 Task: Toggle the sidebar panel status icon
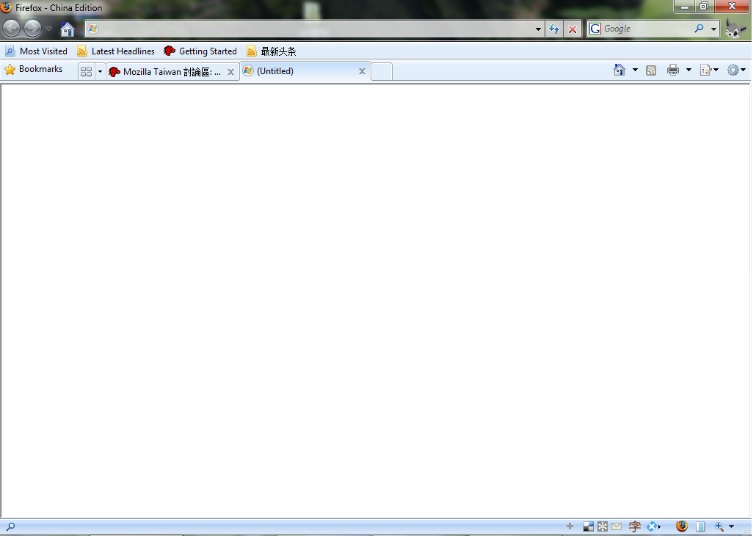coord(700,526)
